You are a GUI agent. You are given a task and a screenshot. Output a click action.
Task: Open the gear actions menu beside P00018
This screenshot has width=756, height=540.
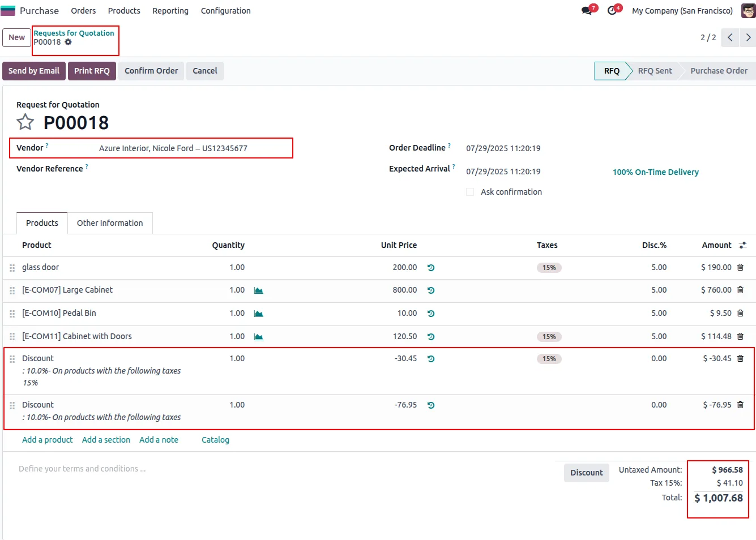pos(68,42)
